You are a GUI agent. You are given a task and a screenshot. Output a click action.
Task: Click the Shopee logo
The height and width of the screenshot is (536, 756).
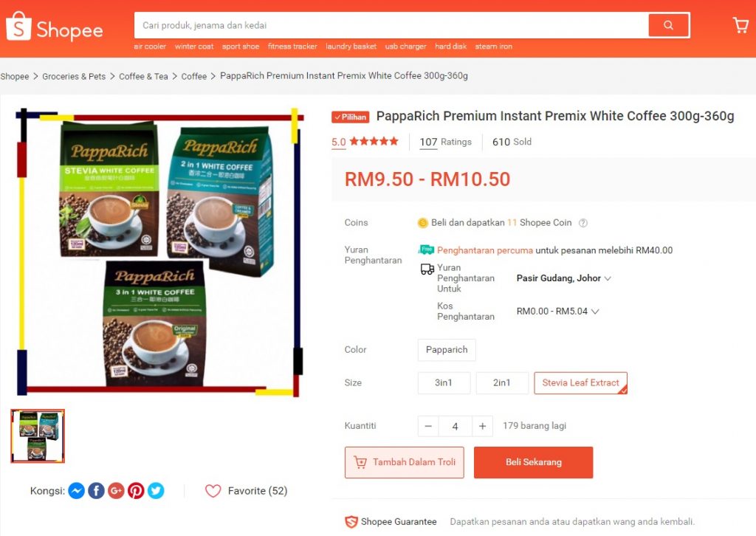coord(55,27)
